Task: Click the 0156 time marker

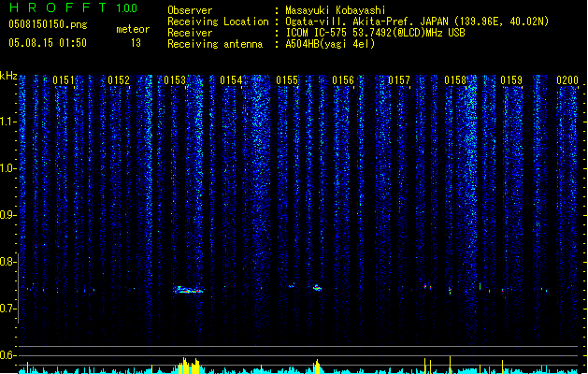Action: [x=343, y=80]
